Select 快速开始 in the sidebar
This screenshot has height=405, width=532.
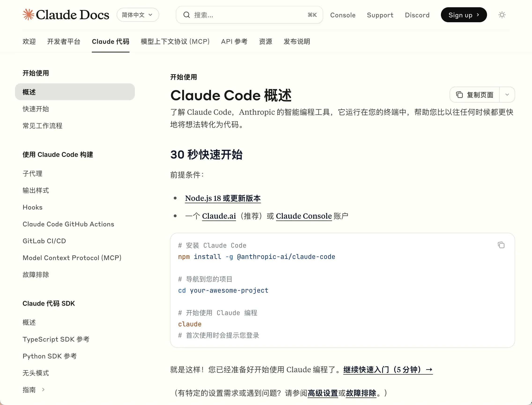click(36, 109)
